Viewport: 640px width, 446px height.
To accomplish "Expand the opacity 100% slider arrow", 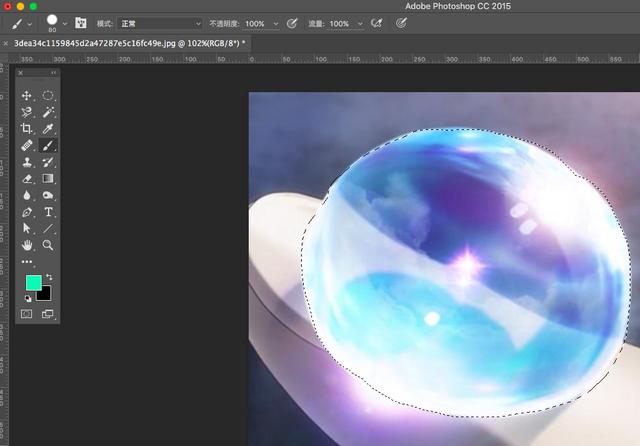I will click(x=276, y=24).
